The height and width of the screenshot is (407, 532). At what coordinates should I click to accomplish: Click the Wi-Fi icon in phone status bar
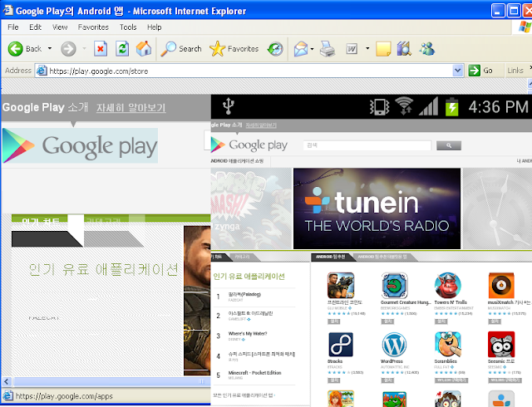coord(404,106)
